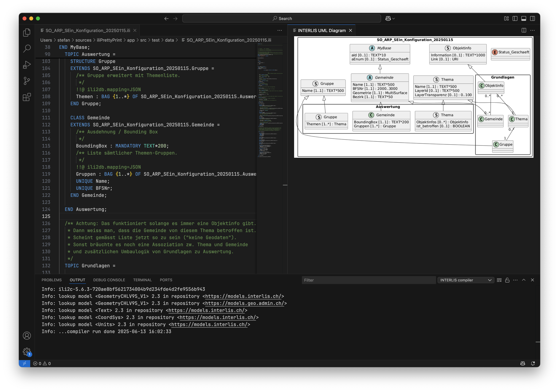Click the 'data' breadcrumb segment

(169, 40)
